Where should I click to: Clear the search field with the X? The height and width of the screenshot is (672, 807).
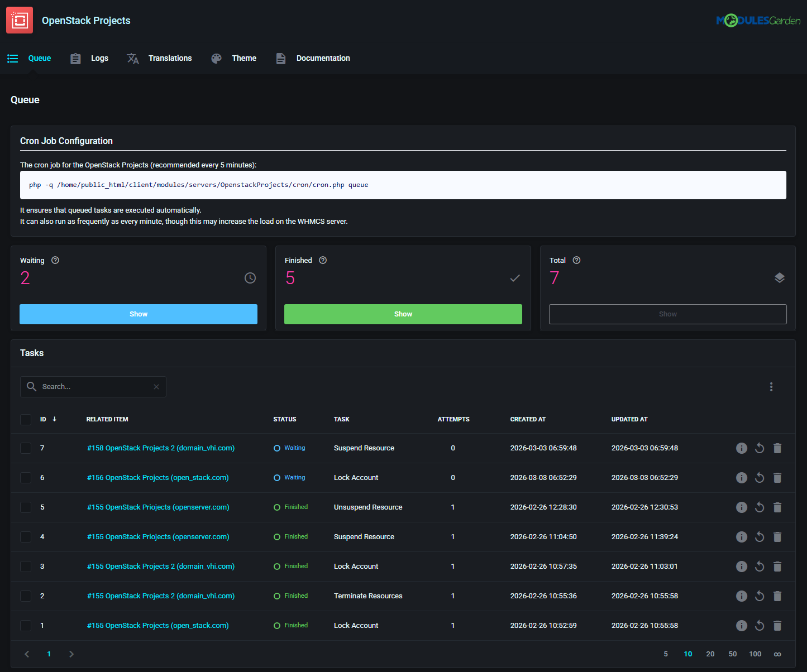point(156,387)
